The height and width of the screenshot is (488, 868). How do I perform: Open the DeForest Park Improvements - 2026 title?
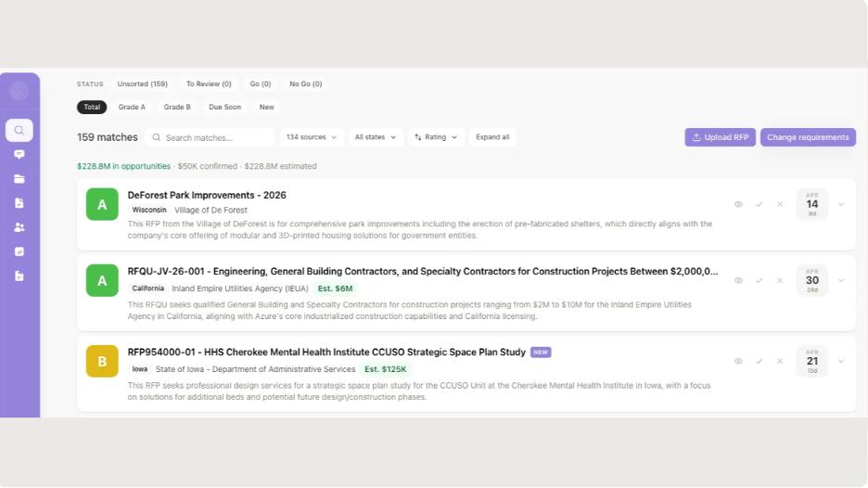pyautogui.click(x=207, y=195)
